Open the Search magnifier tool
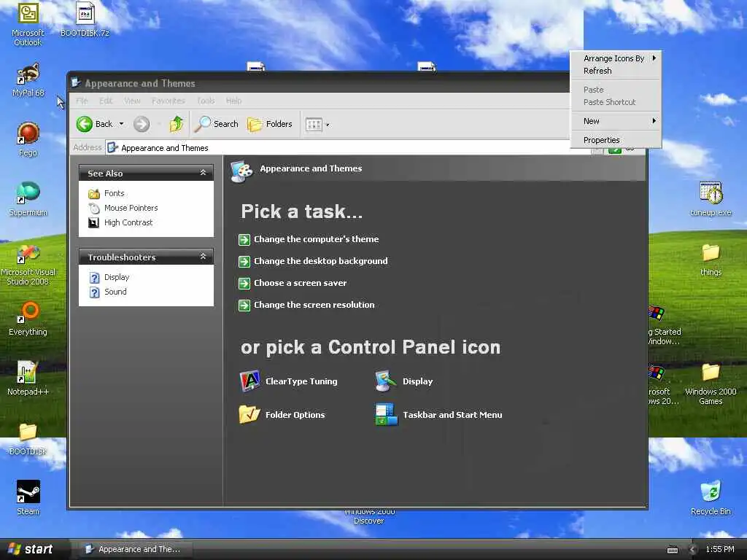 [216, 124]
